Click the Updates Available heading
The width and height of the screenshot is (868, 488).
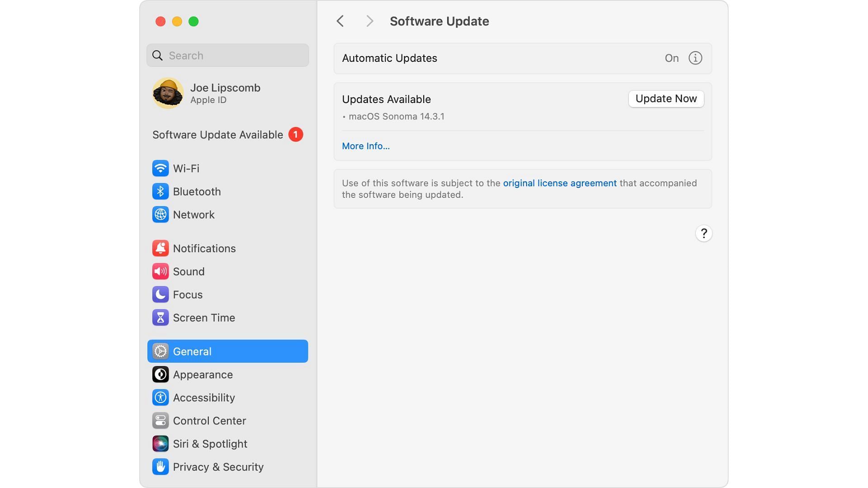click(x=386, y=99)
